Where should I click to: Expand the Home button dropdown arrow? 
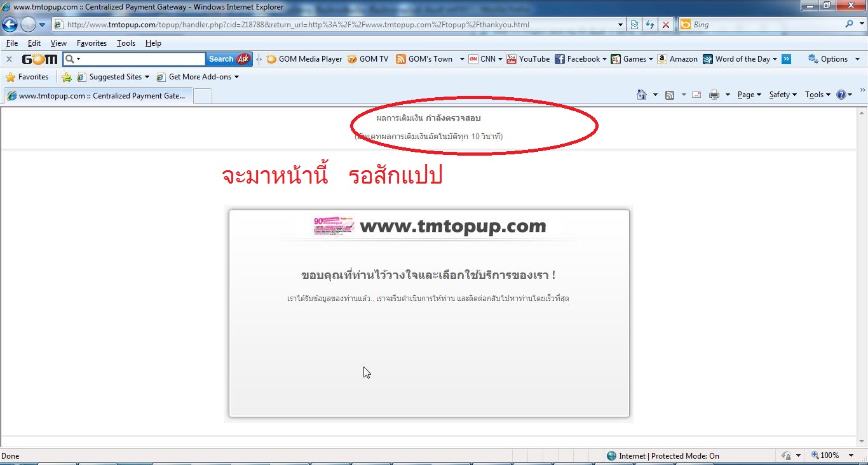(x=655, y=95)
